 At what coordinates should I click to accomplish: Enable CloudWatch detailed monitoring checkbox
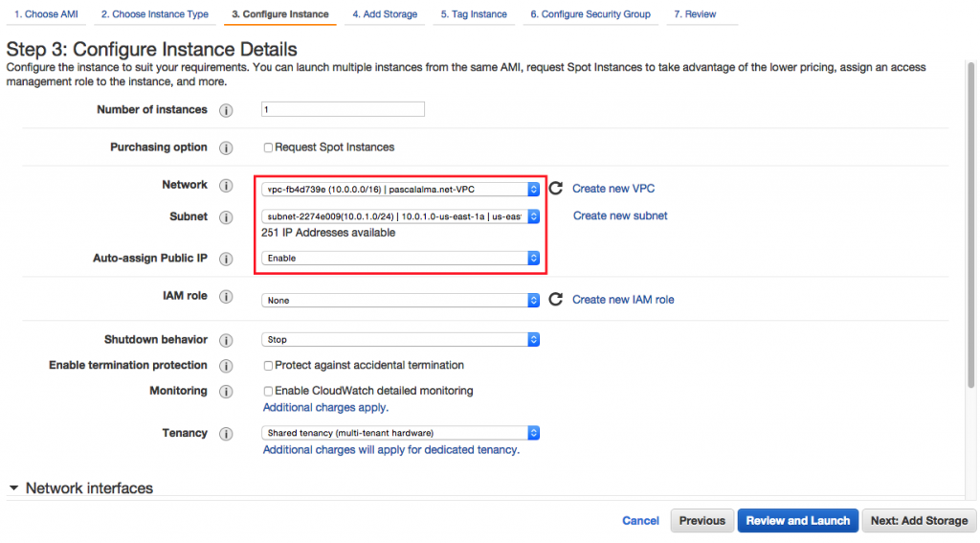tap(268, 391)
